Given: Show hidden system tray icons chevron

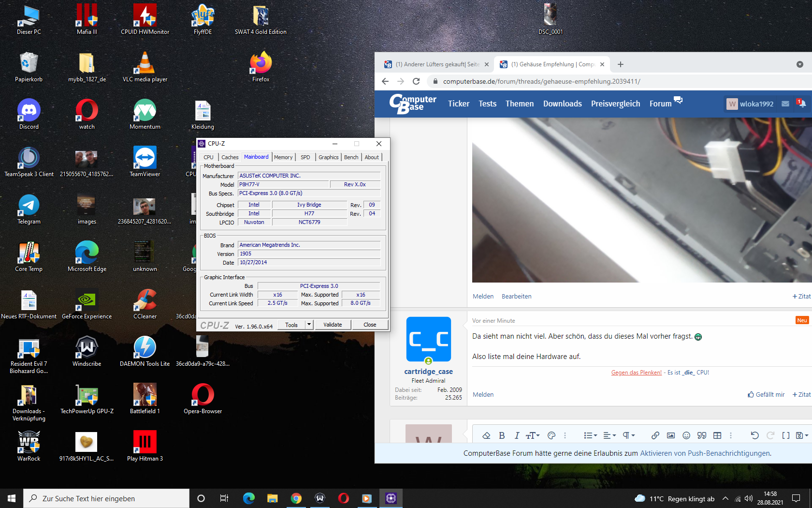Looking at the screenshot, I should [725, 498].
